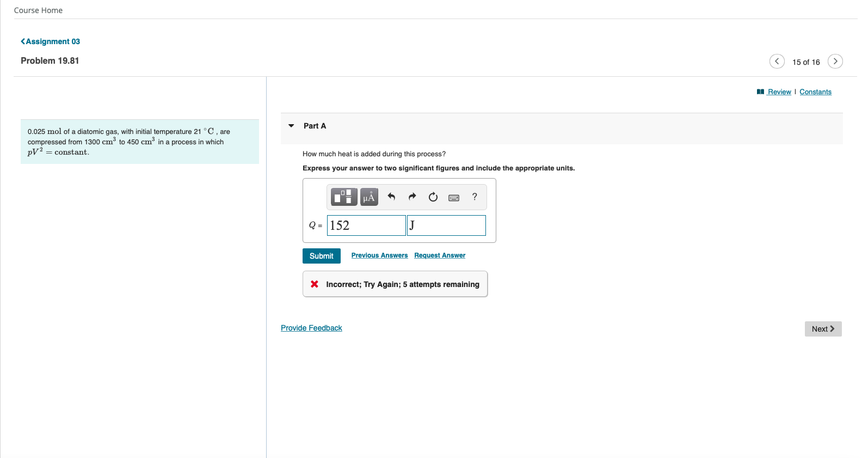Go to the previous problem arrow
Screen dimensions: 868x458
tap(777, 61)
